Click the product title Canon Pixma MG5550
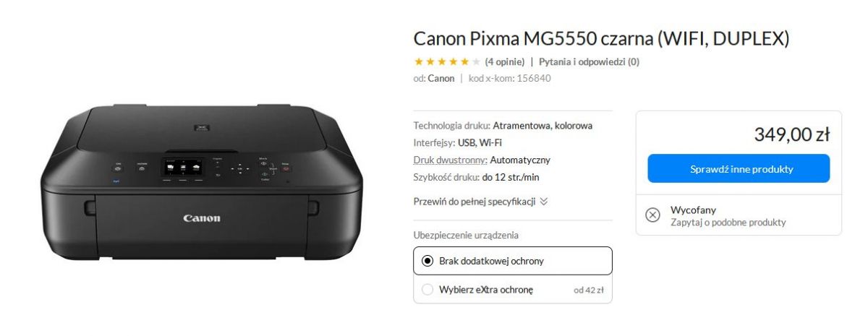 click(x=601, y=38)
